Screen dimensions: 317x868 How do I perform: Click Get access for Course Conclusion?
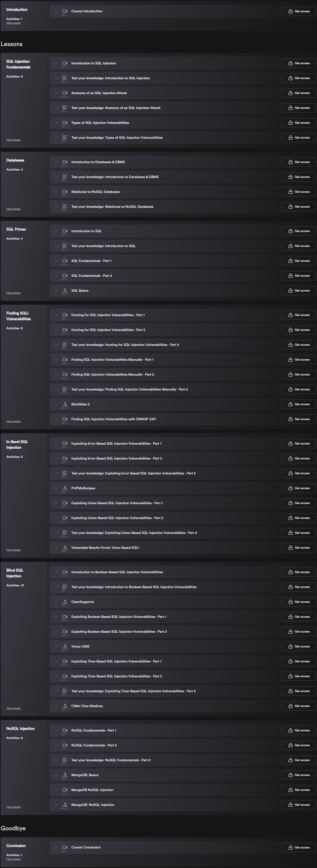pyautogui.click(x=299, y=847)
